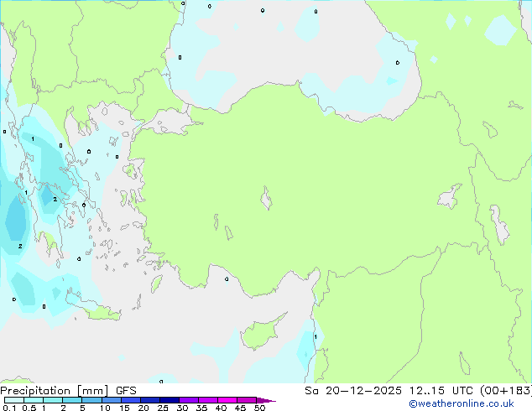532x411 pixels.
Task: Select the '5' legend scale label
Action: pos(82,408)
